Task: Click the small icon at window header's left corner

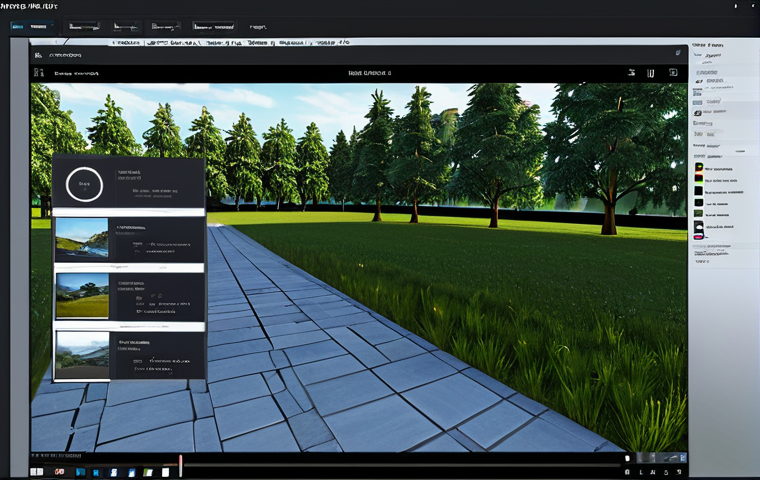Action: click(x=38, y=55)
